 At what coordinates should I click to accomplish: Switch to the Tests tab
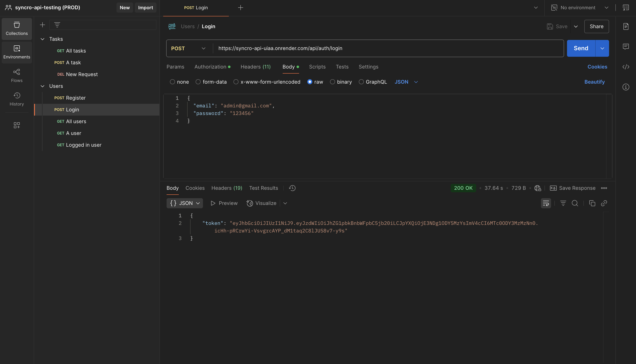(x=342, y=67)
